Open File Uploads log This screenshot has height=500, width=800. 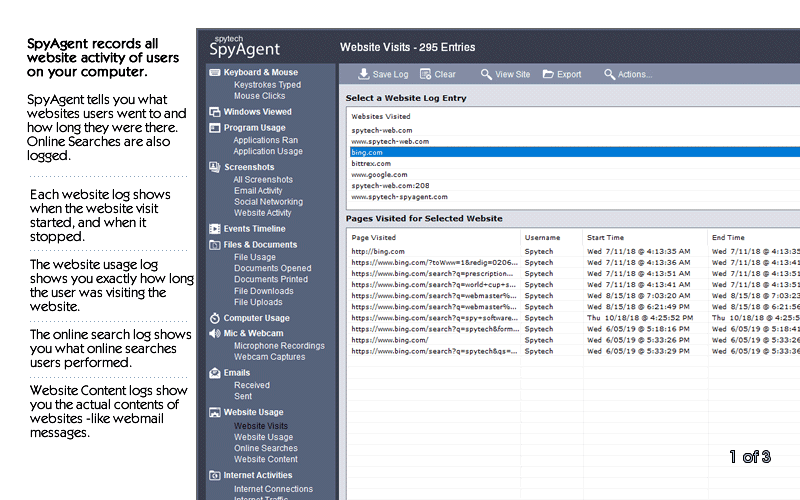click(x=258, y=303)
